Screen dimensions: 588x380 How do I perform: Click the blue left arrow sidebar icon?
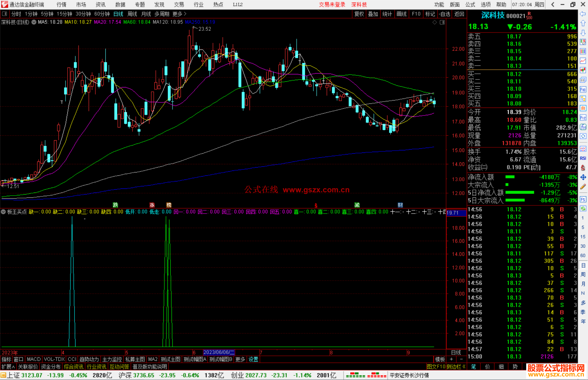583,14
